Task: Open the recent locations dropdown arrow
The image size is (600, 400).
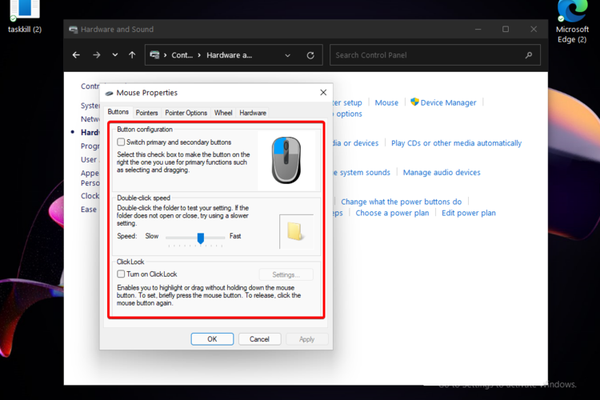Action: (x=114, y=55)
